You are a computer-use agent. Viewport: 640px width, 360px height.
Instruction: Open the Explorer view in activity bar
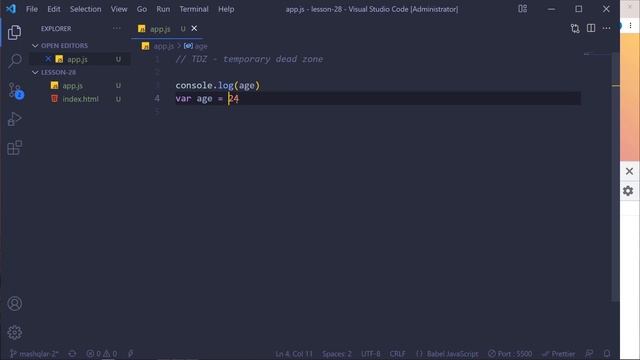pos(14,32)
